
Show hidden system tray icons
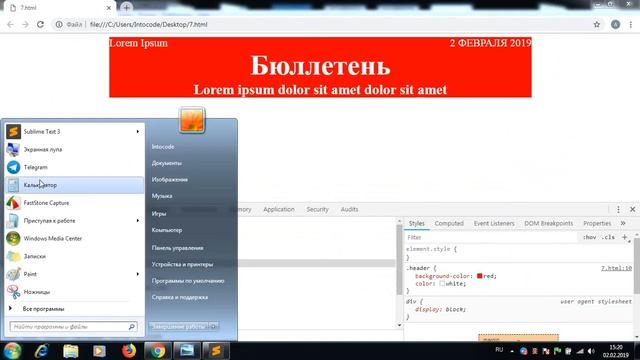click(x=512, y=351)
